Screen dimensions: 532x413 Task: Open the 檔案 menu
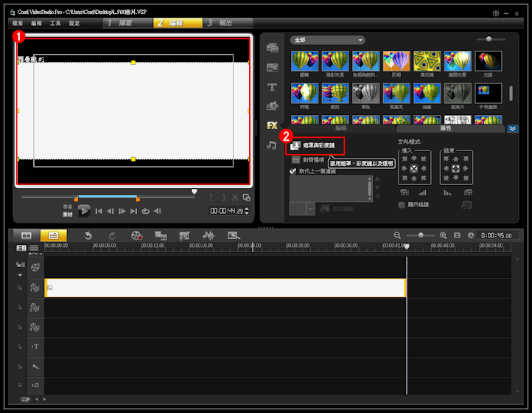[x=18, y=23]
